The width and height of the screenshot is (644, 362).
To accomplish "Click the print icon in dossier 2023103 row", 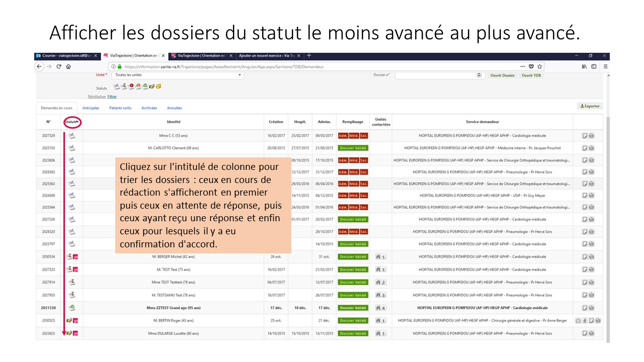I will [x=591, y=148].
